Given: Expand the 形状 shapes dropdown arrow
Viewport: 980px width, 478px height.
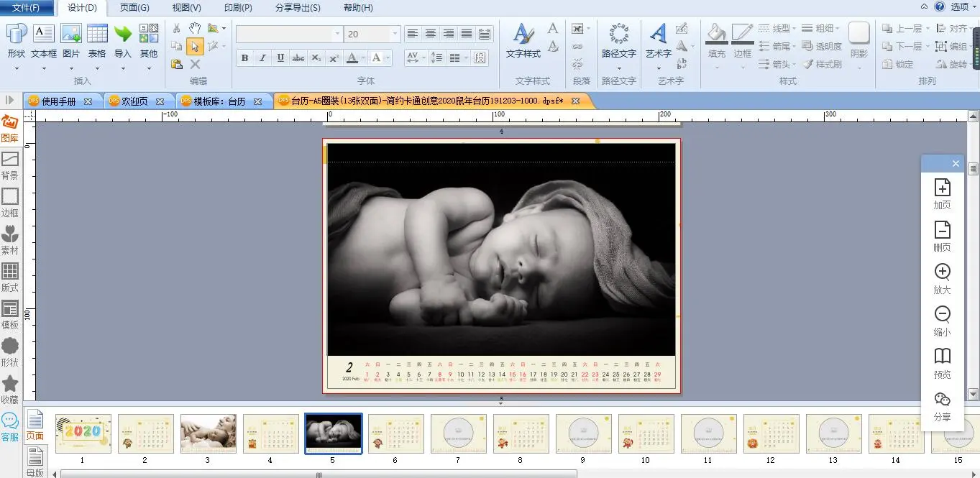Looking at the screenshot, I should coord(16,69).
